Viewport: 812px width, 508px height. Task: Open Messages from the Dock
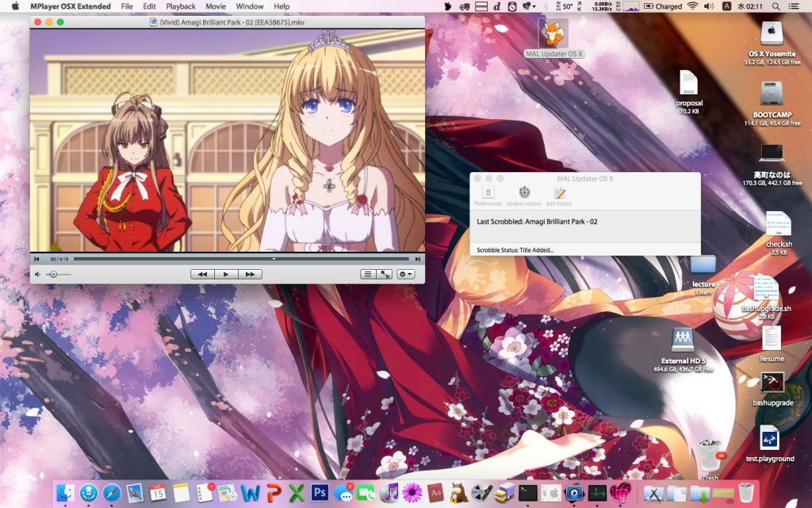pyautogui.click(x=343, y=492)
